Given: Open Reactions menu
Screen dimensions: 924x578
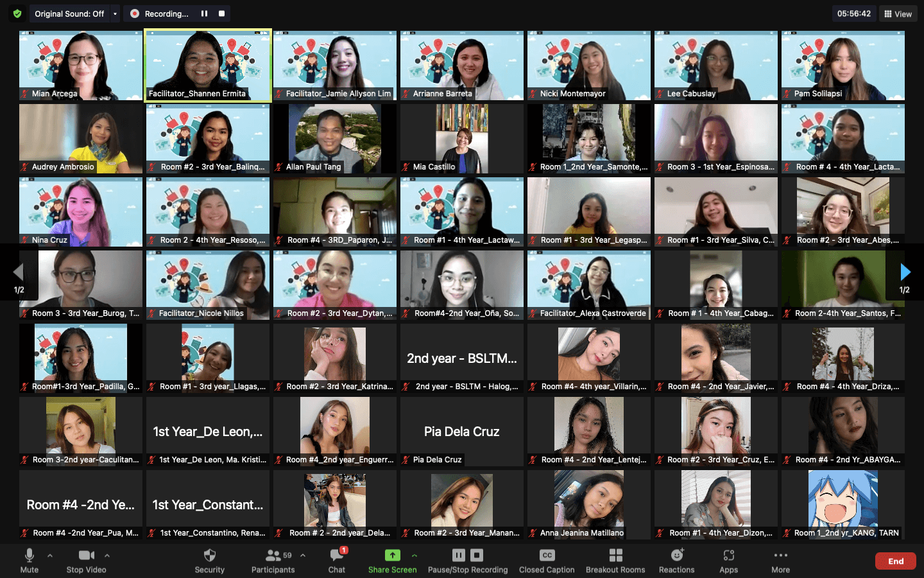Looking at the screenshot, I should coord(676,561).
